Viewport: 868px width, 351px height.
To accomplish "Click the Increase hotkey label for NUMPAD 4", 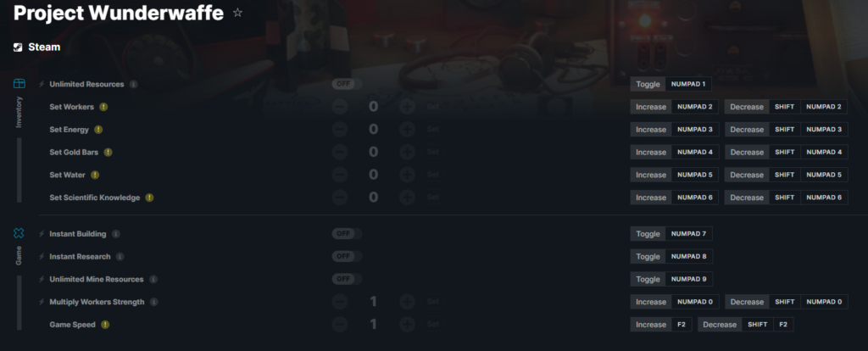I will point(651,153).
